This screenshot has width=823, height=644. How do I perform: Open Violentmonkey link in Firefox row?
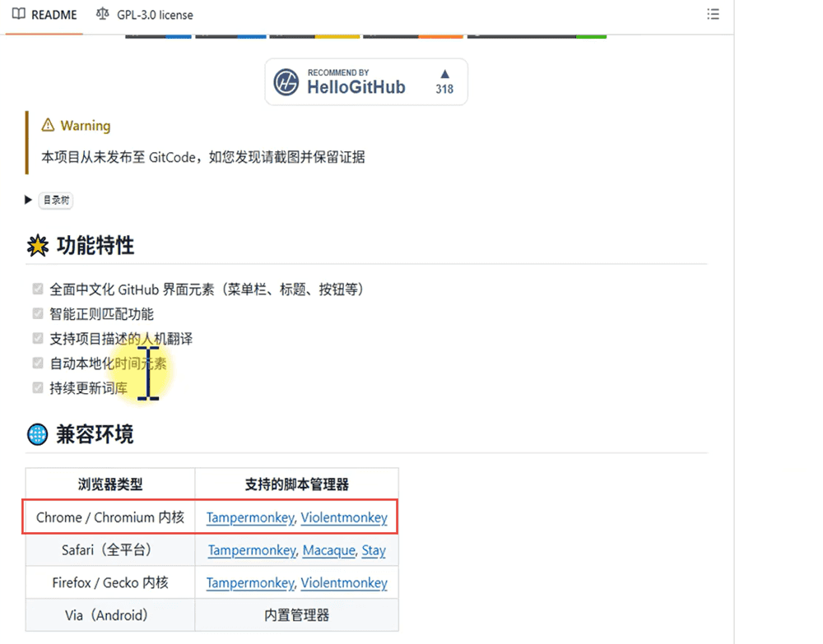click(344, 582)
